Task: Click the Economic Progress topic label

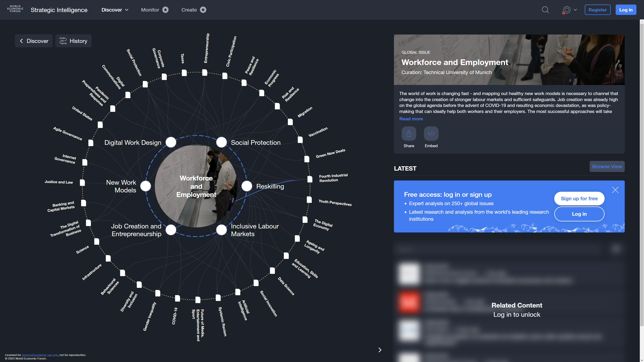Action: tap(272, 78)
